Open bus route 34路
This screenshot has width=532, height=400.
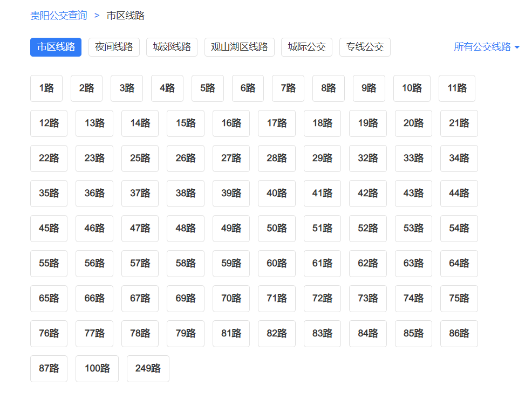coord(459,158)
